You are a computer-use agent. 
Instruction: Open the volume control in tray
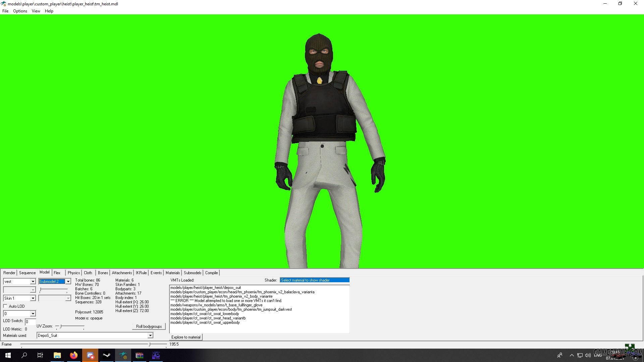(588, 355)
